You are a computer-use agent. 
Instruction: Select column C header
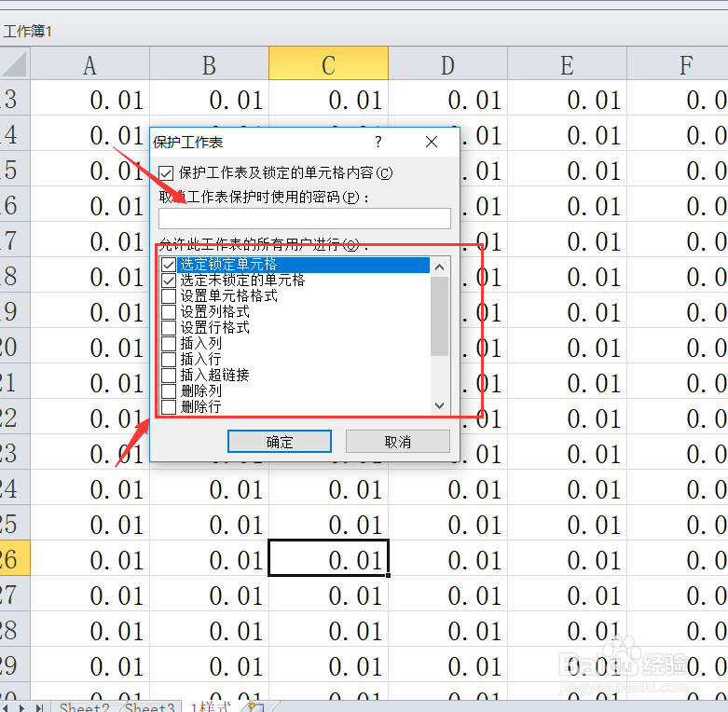[329, 63]
